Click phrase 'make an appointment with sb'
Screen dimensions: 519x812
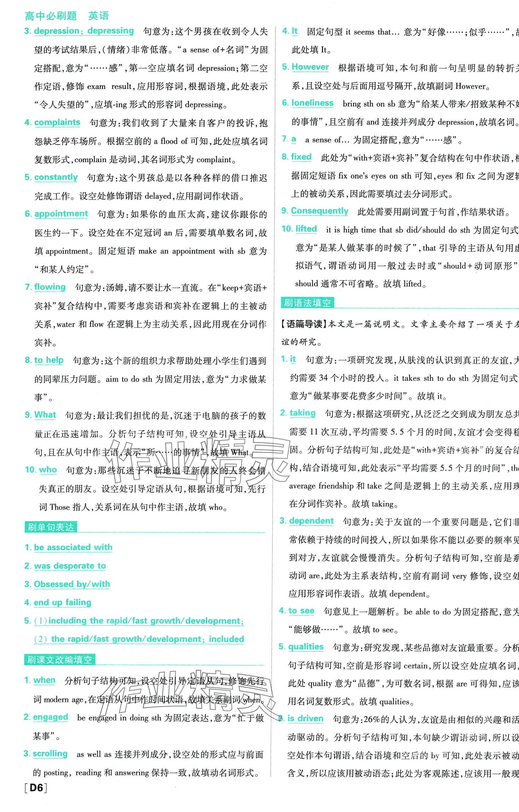pyautogui.click(x=192, y=251)
